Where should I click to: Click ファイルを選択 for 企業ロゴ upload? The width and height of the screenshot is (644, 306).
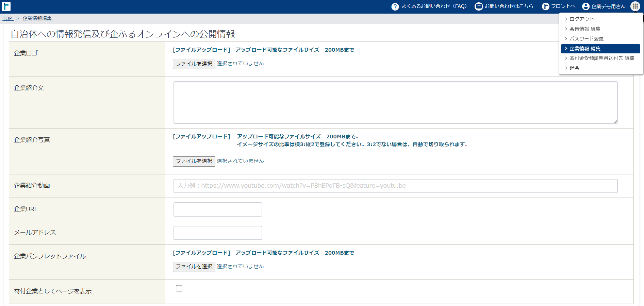point(194,64)
